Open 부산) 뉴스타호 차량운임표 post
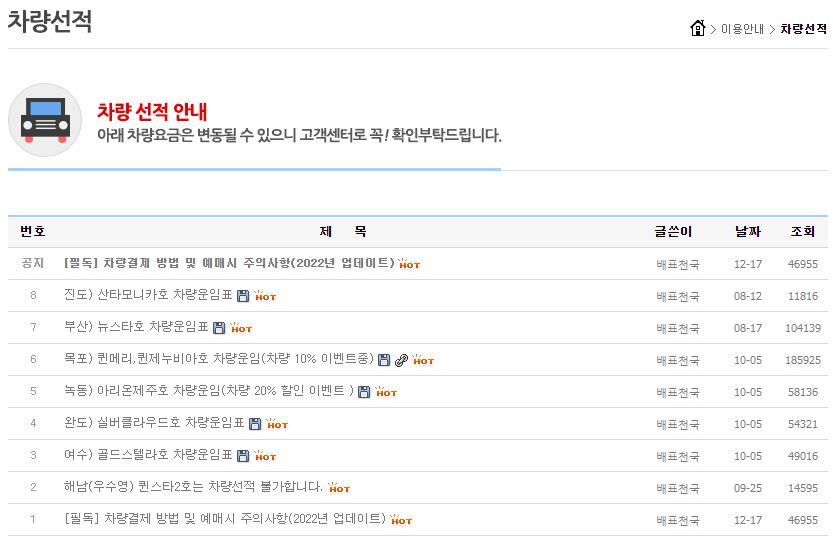The height and width of the screenshot is (542, 833). (x=136, y=327)
